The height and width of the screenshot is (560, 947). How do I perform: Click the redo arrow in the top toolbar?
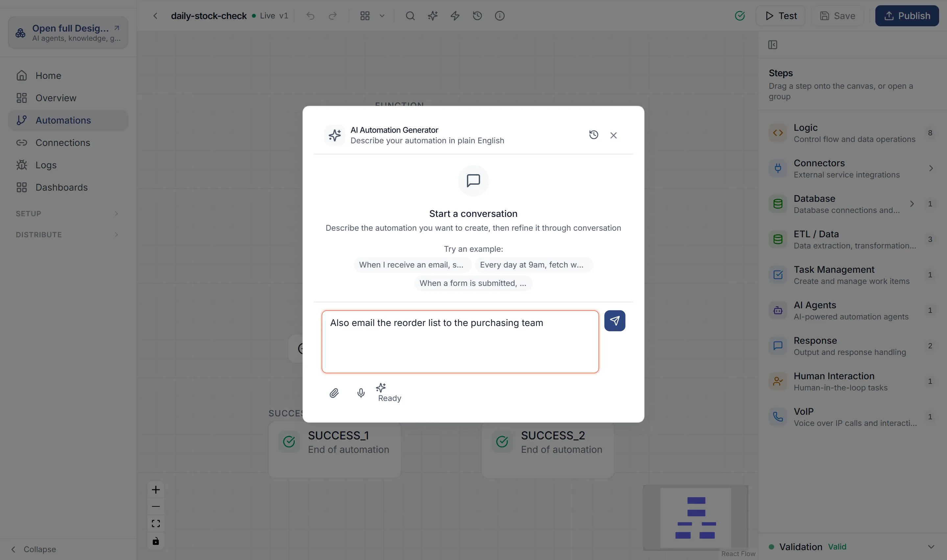pyautogui.click(x=332, y=16)
